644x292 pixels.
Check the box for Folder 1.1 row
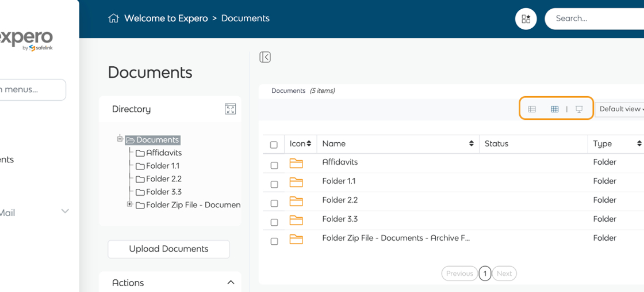pyautogui.click(x=274, y=184)
